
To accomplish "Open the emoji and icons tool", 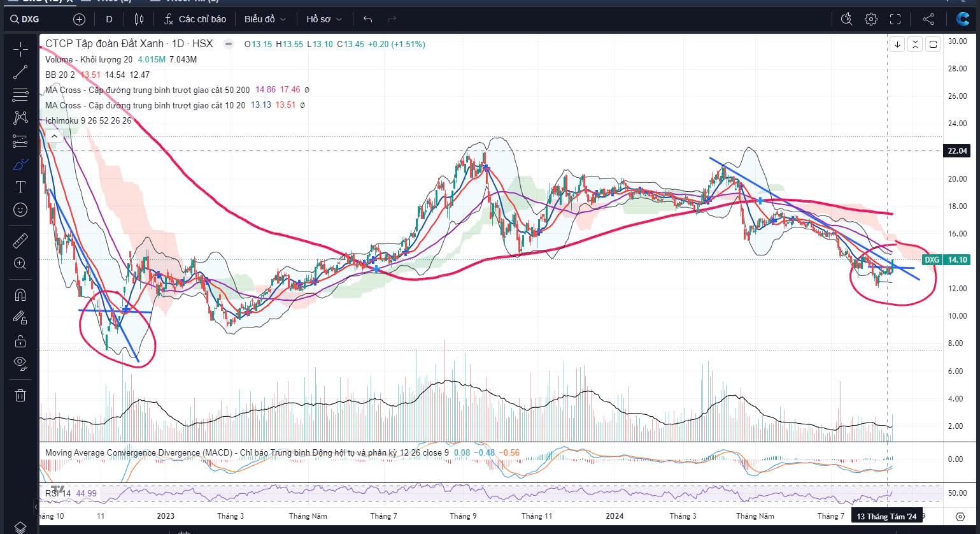I will [x=20, y=210].
